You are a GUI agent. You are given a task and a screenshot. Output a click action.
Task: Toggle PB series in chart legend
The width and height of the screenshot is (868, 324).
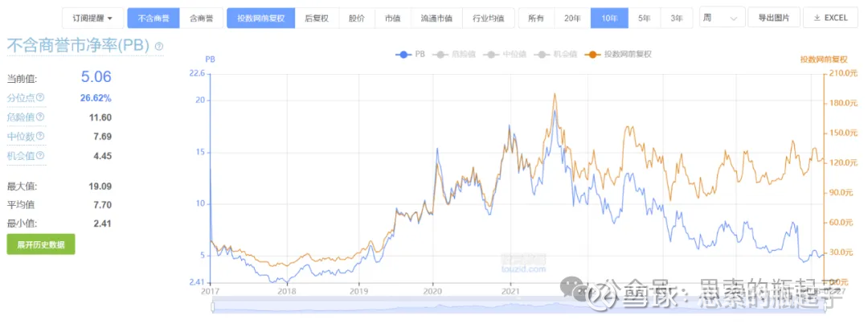tap(411, 55)
